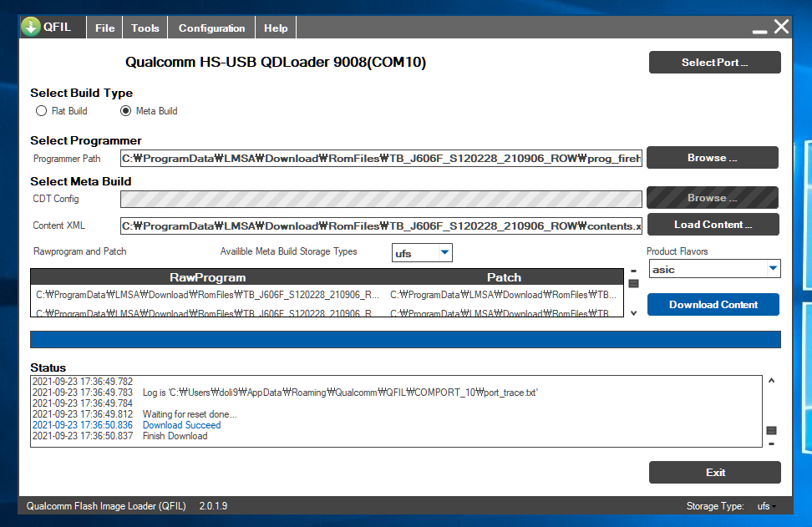Click the Programmer Path input field
Image resolution: width=812 pixels, height=527 pixels.
click(x=381, y=159)
